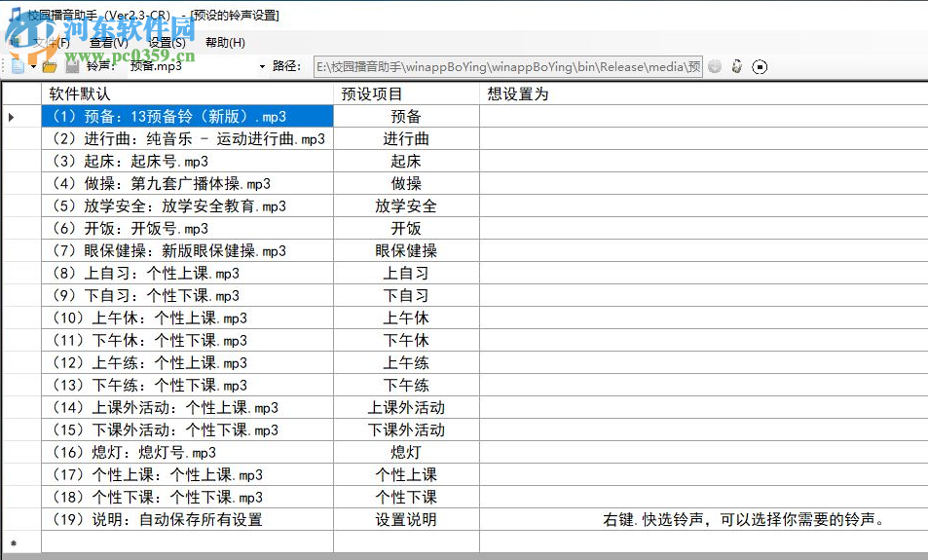Open the 铃声 ringtone combo box dropdown
The height and width of the screenshot is (560, 928).
[x=262, y=66]
